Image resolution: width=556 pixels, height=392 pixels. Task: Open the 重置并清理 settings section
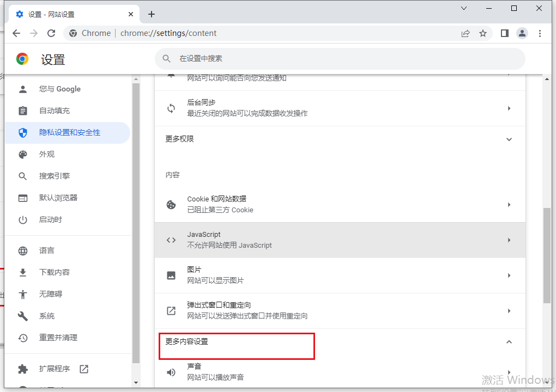click(x=68, y=338)
